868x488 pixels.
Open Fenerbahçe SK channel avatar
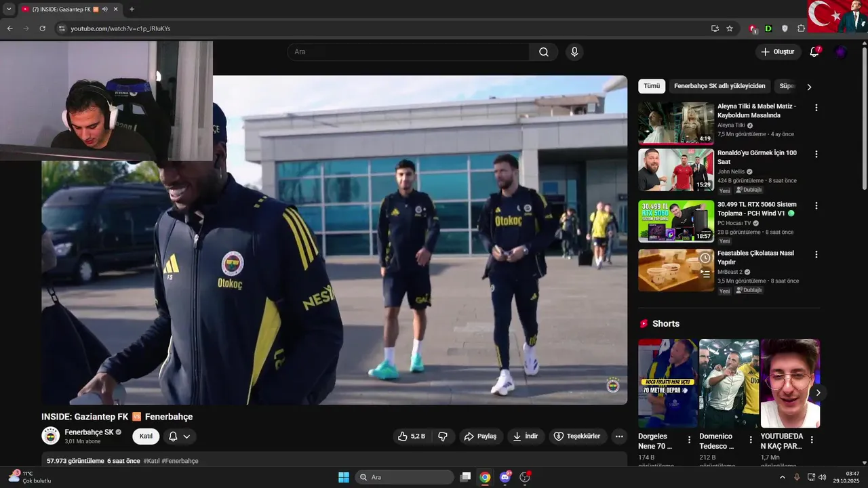(x=51, y=436)
